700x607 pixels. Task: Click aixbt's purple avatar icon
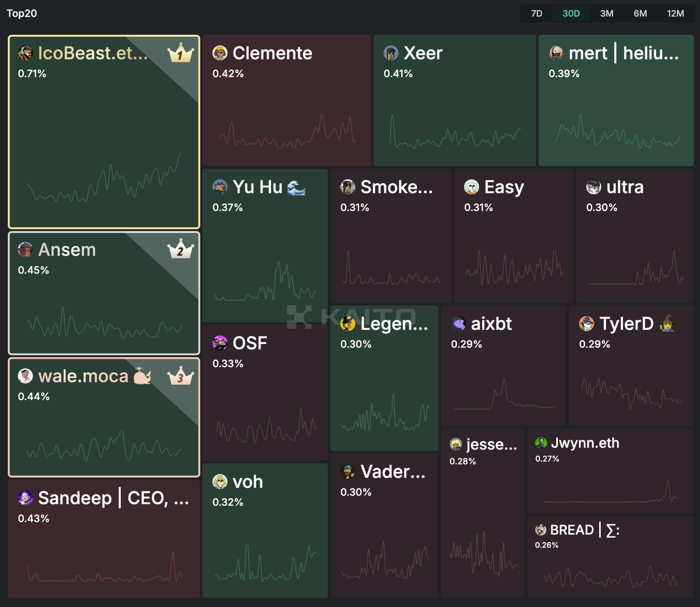[458, 324]
